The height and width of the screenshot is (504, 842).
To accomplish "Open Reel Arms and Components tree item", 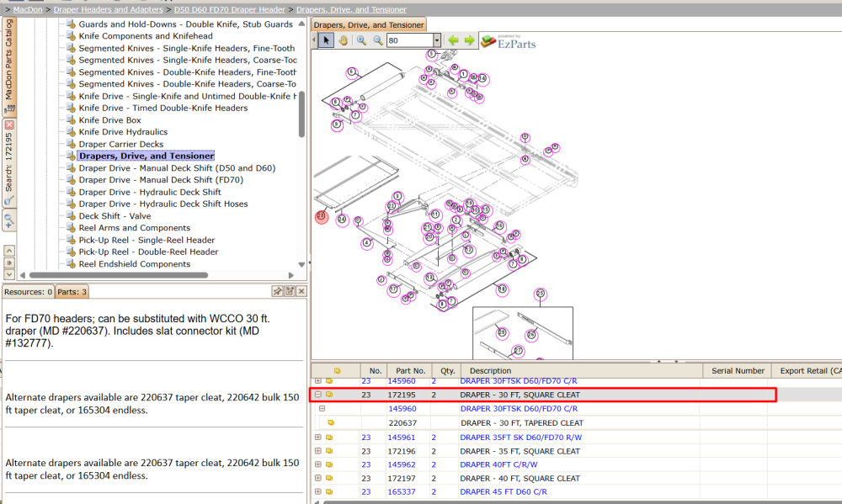I will pos(134,227).
